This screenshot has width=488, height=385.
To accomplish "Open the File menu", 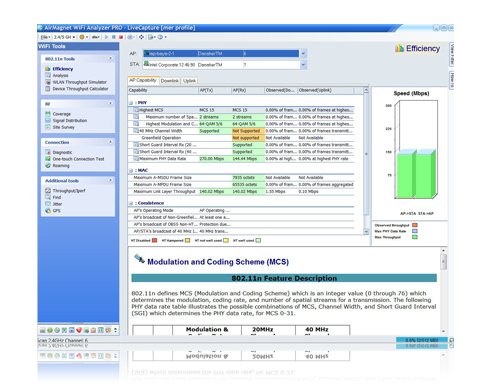I will pos(45,37).
